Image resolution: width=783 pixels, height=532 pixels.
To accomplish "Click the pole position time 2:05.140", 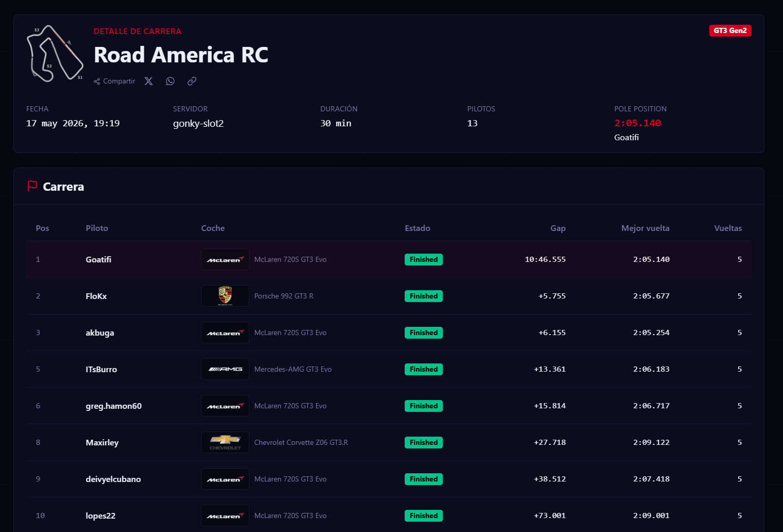I will [638, 123].
